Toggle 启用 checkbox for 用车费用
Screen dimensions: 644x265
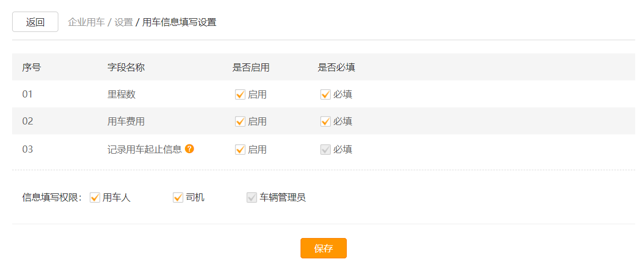(241, 122)
